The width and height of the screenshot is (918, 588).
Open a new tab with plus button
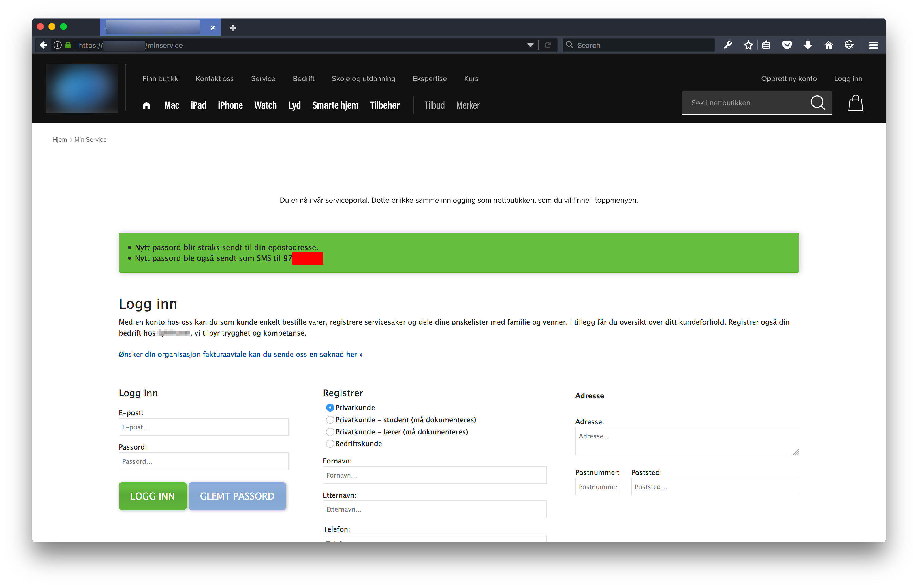point(233,28)
